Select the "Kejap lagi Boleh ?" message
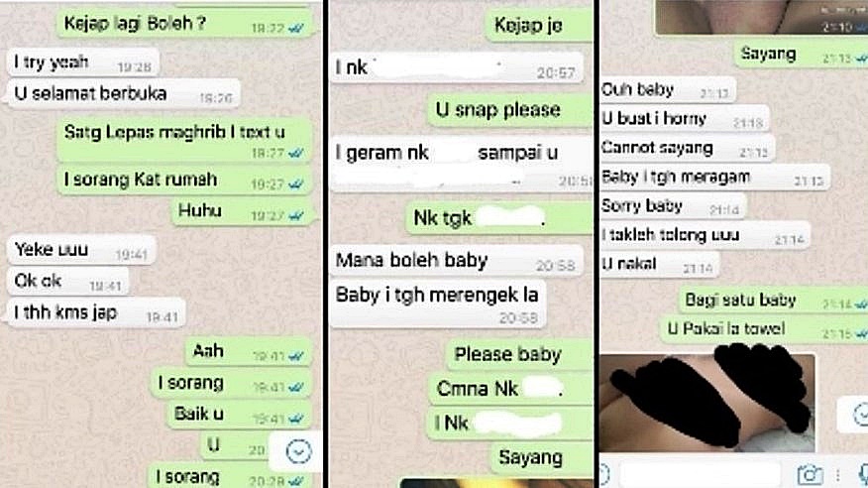 tap(185, 24)
